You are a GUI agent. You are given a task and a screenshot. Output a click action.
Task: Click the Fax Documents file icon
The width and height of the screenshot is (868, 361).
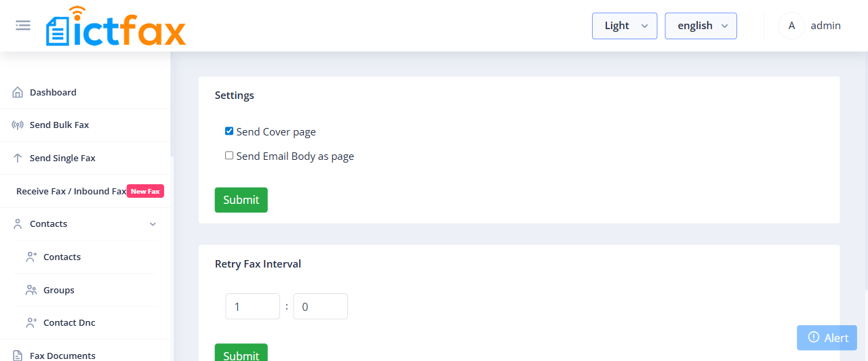(18, 356)
